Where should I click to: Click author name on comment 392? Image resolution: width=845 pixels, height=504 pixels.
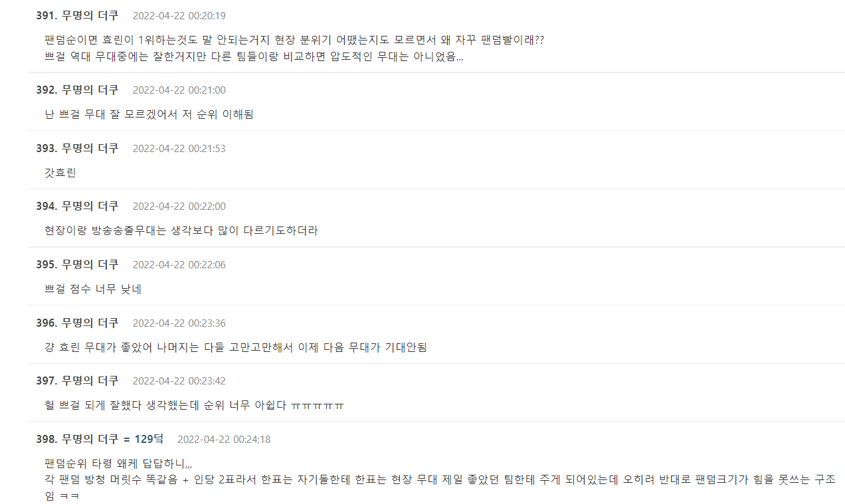90,90
